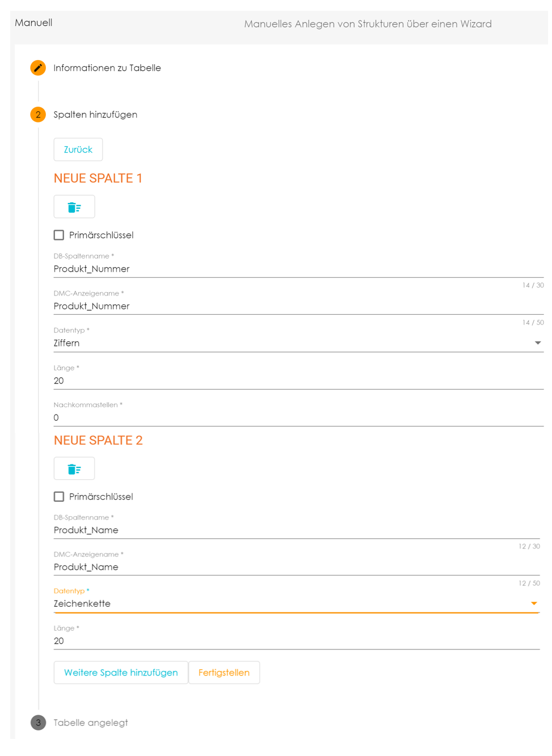The image size is (552, 756).
Task: Open the Tabelle angelegt step
Action: point(91,723)
